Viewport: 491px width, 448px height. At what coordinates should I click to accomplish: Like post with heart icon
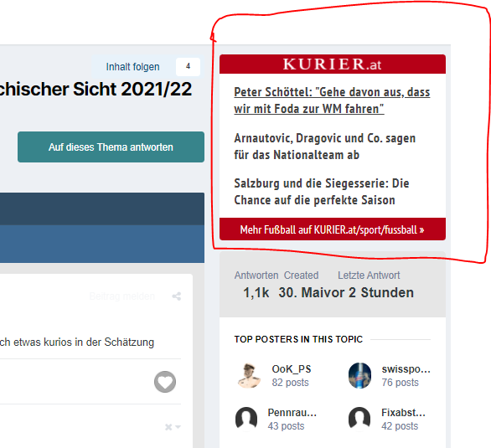click(165, 382)
